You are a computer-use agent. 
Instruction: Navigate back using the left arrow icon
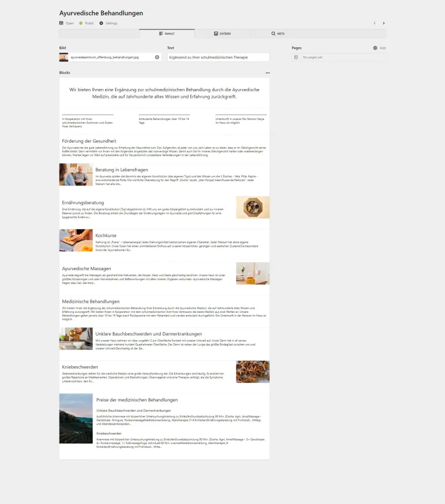coord(374,23)
